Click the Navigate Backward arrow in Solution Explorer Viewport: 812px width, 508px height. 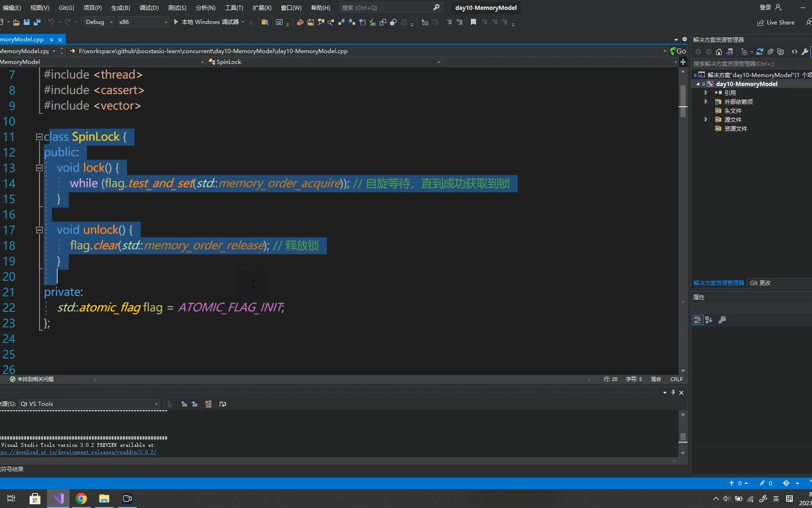coord(698,52)
